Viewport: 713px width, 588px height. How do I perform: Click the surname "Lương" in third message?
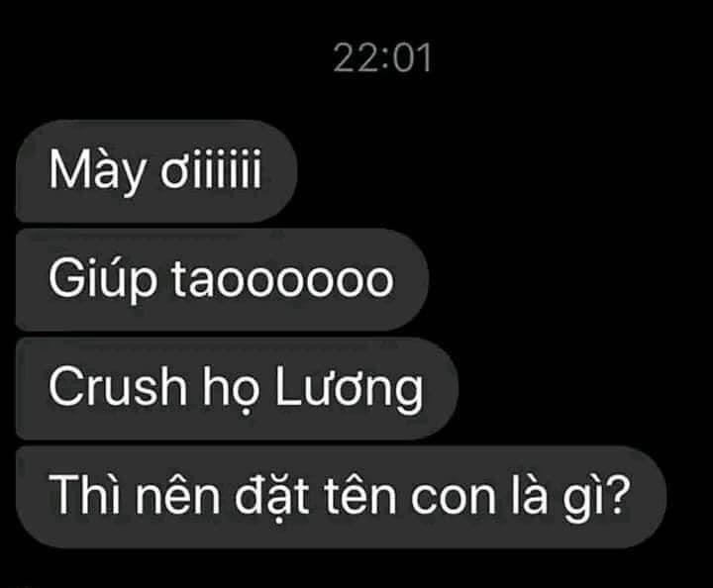(x=350, y=390)
